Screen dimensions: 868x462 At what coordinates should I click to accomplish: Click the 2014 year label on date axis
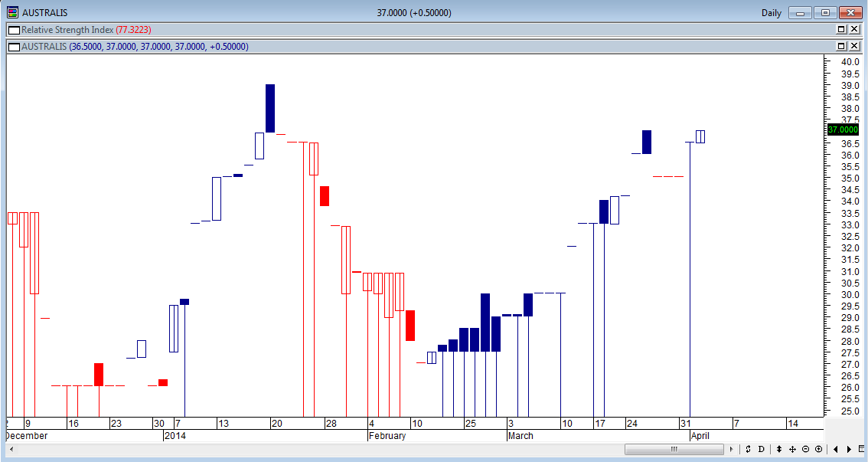(175, 436)
